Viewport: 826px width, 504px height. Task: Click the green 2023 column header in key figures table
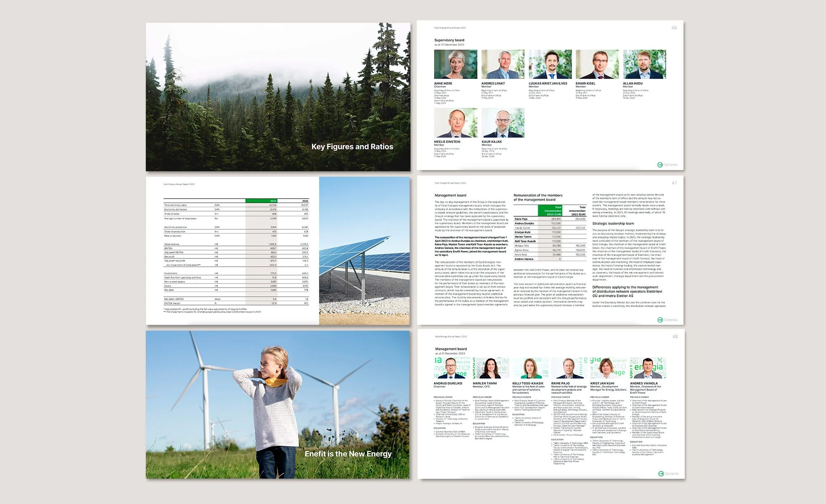pyautogui.click(x=261, y=201)
